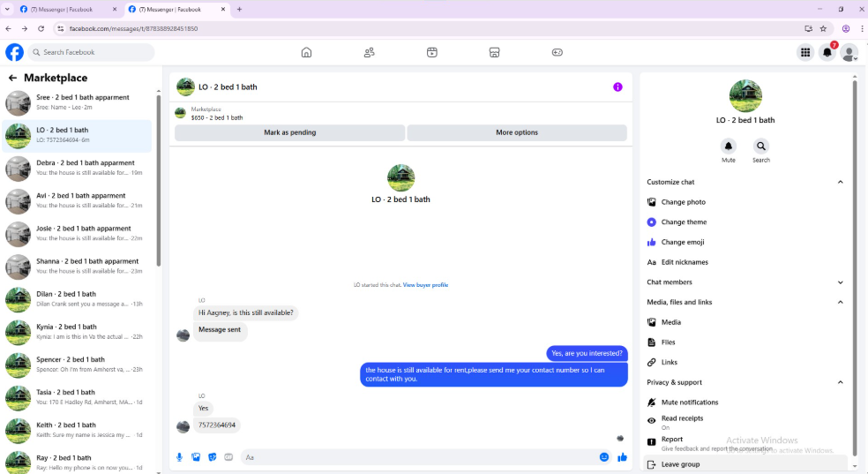Screen dimensions: 868x474
Task: Select Mute notifications option
Action: point(745,403)
